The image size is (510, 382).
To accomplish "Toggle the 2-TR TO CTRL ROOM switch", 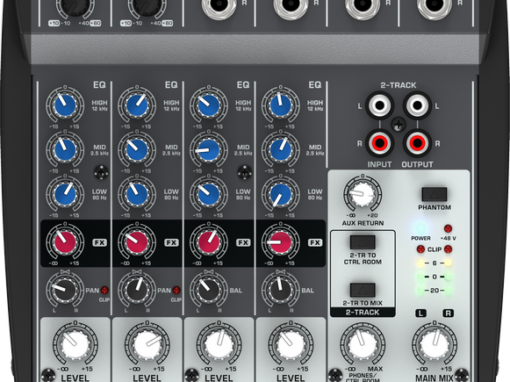I will tap(363, 242).
